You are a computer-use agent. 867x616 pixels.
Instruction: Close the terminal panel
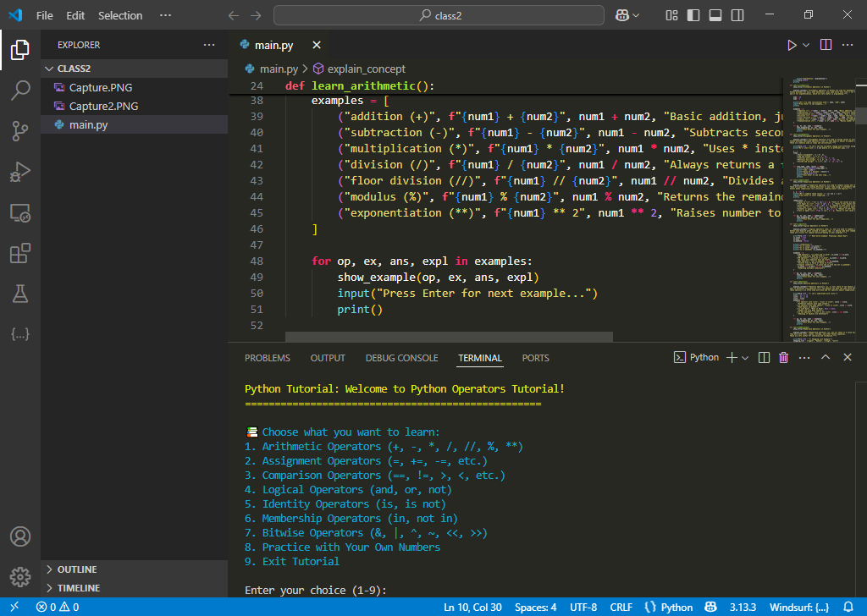[x=847, y=357]
